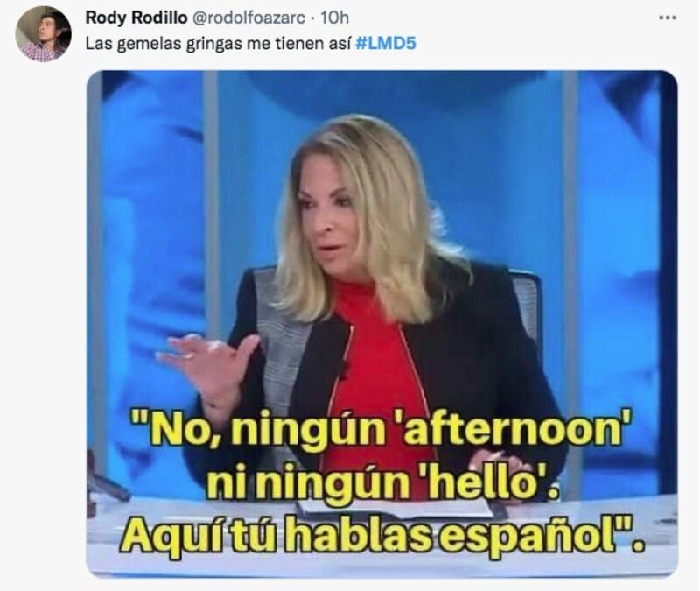Click Rody Rodillo's profile avatar
The width and height of the screenshot is (700, 591).
(43, 33)
